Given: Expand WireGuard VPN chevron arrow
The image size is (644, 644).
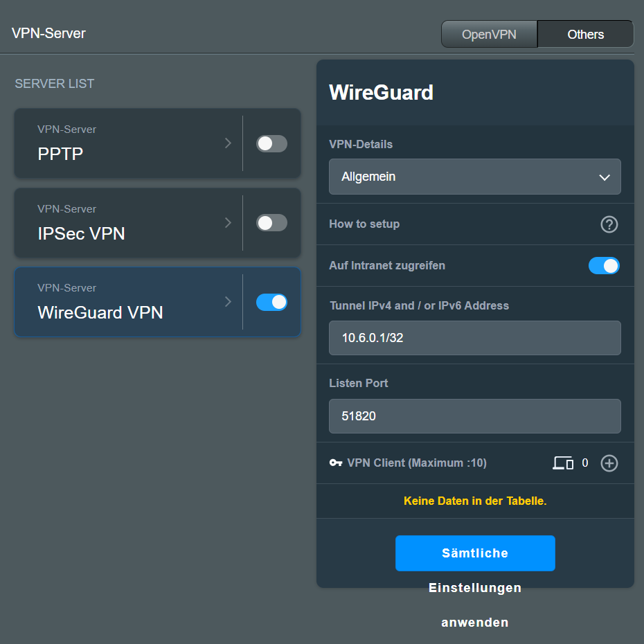Looking at the screenshot, I should click(x=228, y=302).
